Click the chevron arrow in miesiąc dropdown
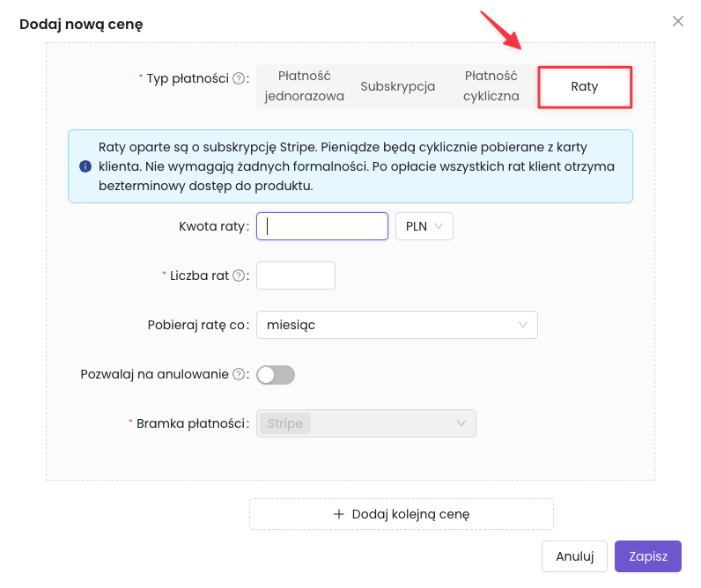 pyautogui.click(x=523, y=325)
